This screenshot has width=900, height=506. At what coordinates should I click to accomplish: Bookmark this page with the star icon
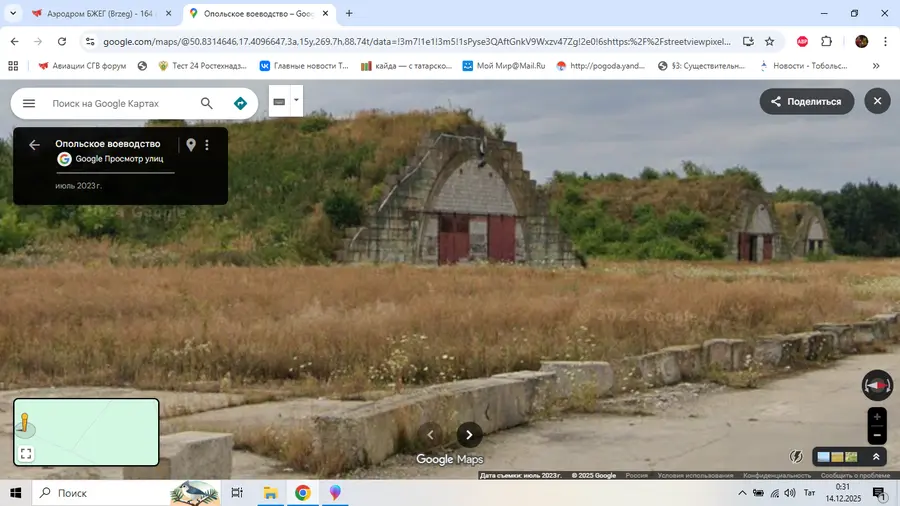click(x=769, y=42)
